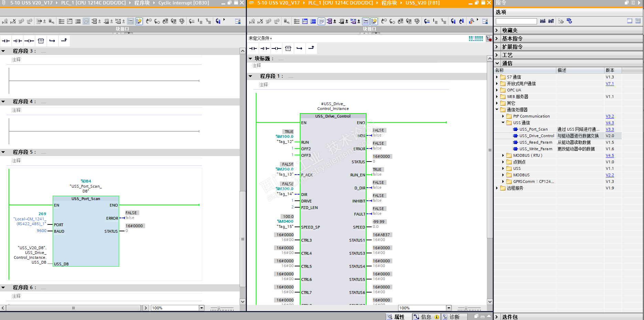Delete network via the USS_V20 FB1 toolbar
The width and height of the screenshot is (644, 320).
pyautogui.click(x=260, y=21)
